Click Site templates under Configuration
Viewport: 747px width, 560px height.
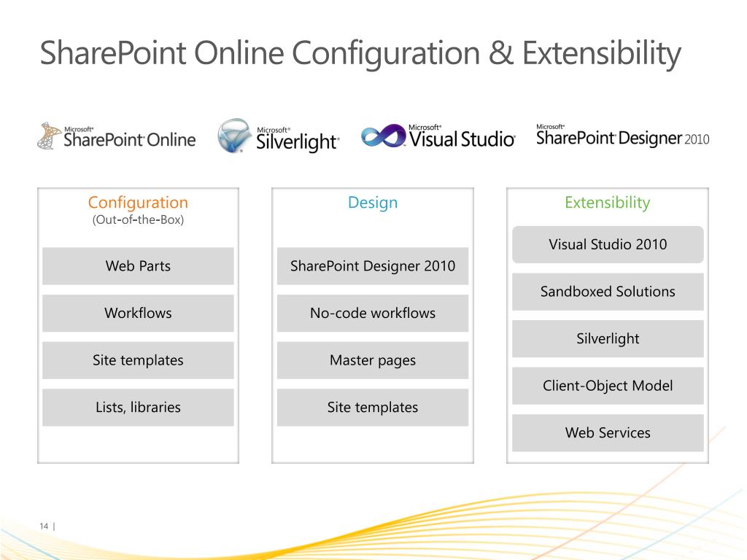(138, 360)
